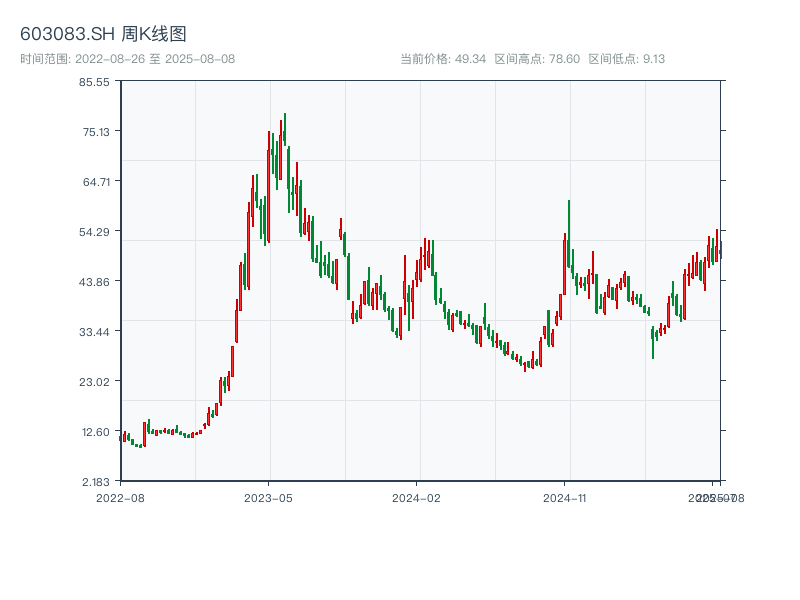The width and height of the screenshot is (800, 600).
Task: Click the 区间低点: 9.13 label
Action: pyautogui.click(x=627, y=59)
